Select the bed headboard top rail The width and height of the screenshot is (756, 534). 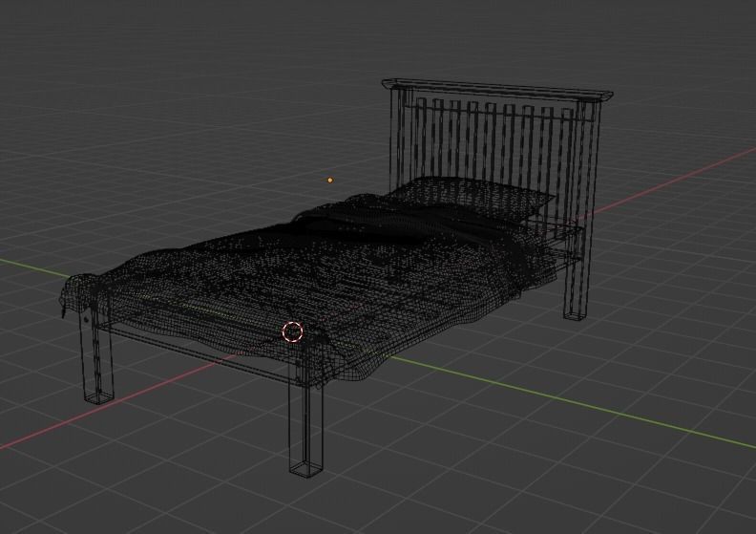(x=497, y=91)
